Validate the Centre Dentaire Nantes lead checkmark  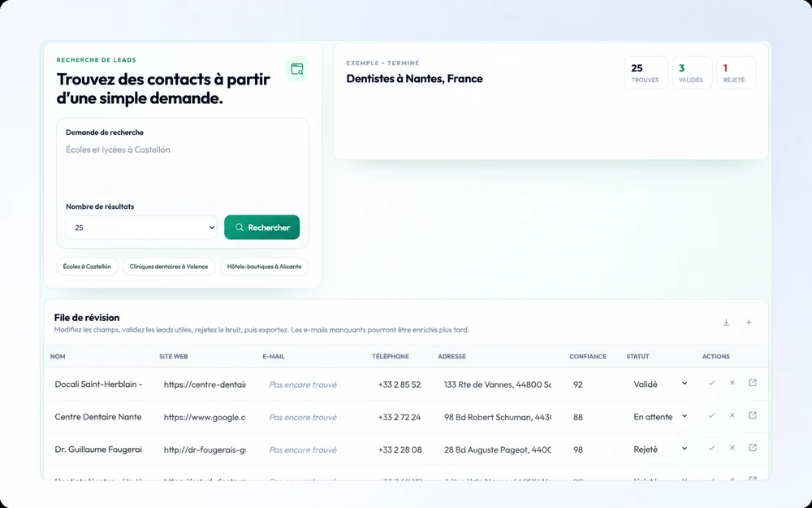[711, 415]
